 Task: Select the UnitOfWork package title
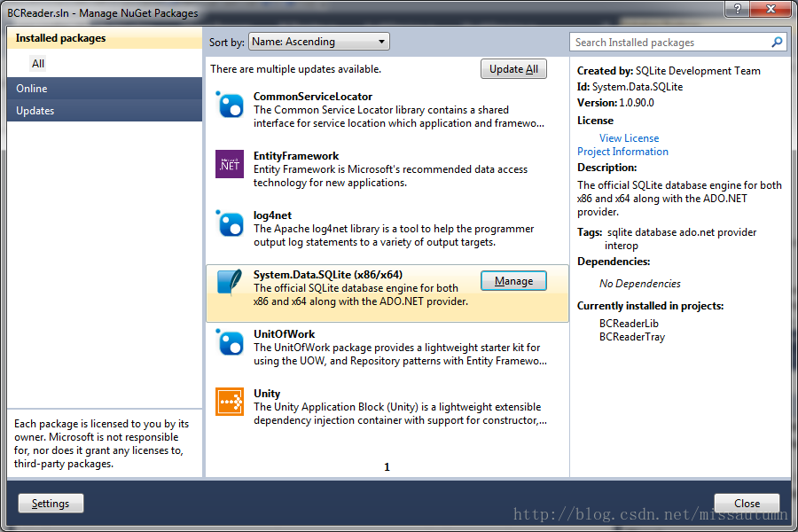tap(284, 334)
